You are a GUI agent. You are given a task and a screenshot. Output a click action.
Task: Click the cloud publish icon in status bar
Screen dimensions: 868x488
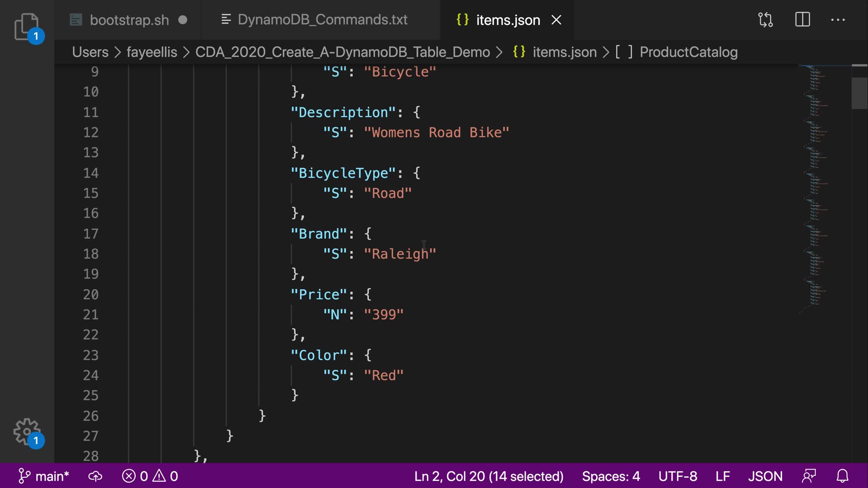[x=95, y=476]
